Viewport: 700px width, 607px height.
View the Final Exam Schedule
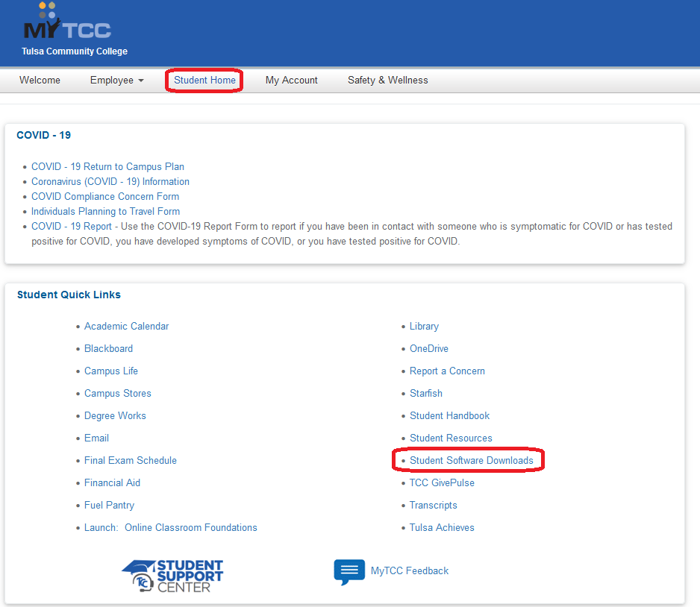[131, 460]
